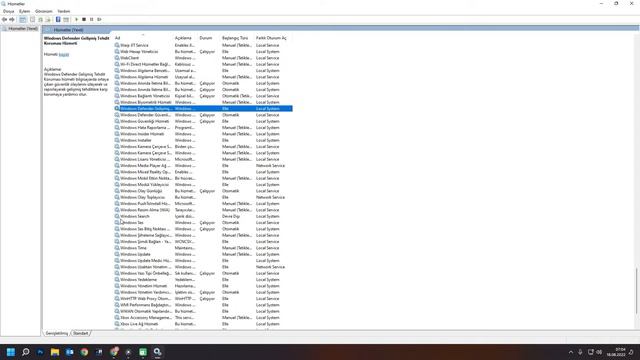Select the Xbox Accessory Management service
This screenshot has width=640, height=360.
click(203, 318)
